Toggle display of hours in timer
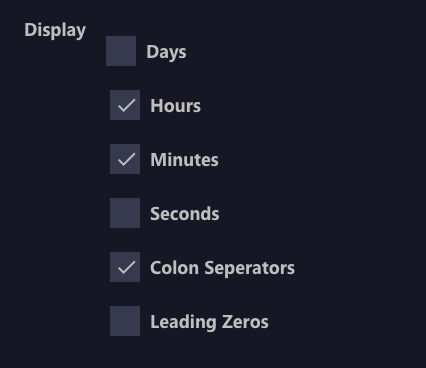 point(125,105)
